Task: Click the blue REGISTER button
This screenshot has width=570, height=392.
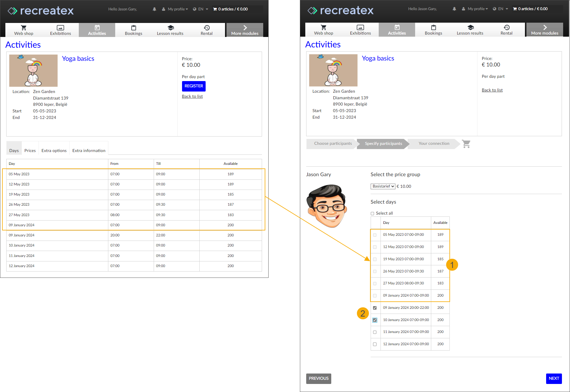Action: click(x=194, y=86)
